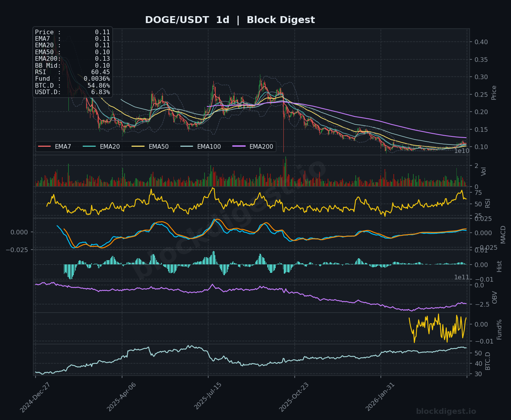Click the MACD axis title
The height and width of the screenshot is (420, 511).
pyautogui.click(x=503, y=234)
